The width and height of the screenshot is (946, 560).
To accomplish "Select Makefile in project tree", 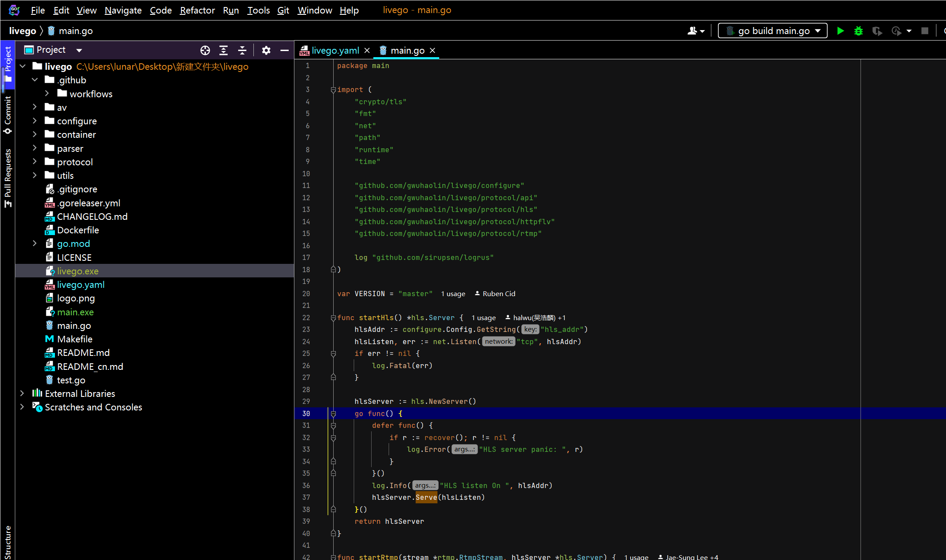I will click(75, 339).
